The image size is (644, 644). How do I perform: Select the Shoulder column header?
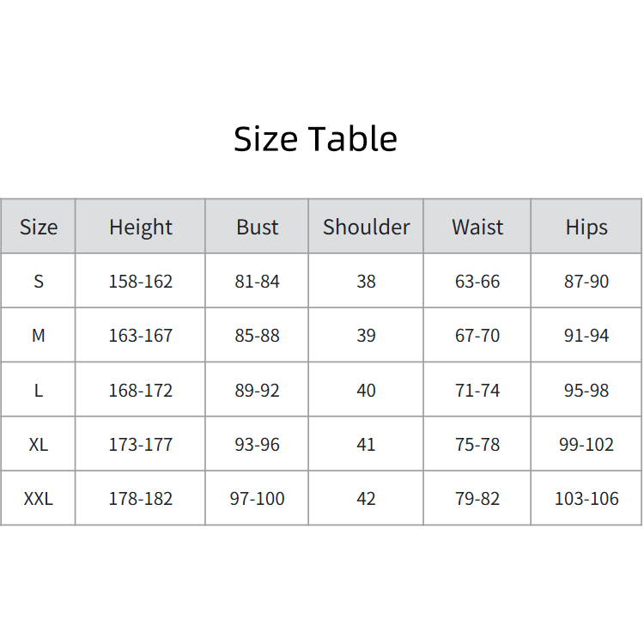click(366, 228)
